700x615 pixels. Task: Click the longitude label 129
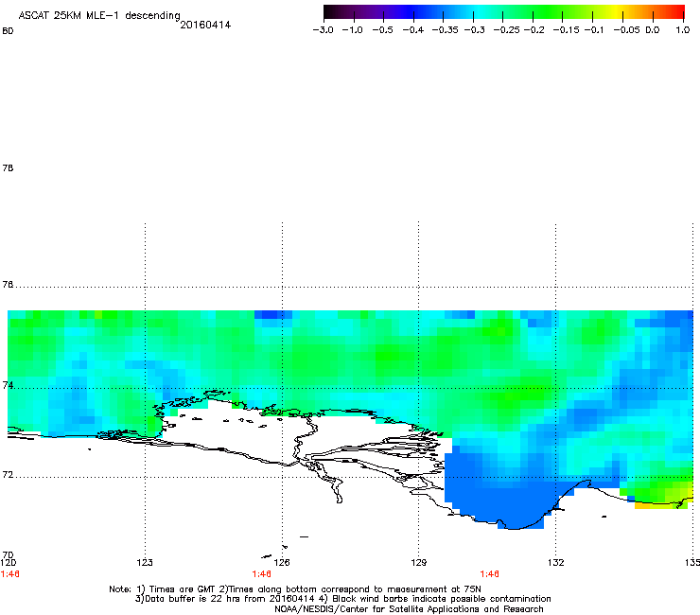419,562
